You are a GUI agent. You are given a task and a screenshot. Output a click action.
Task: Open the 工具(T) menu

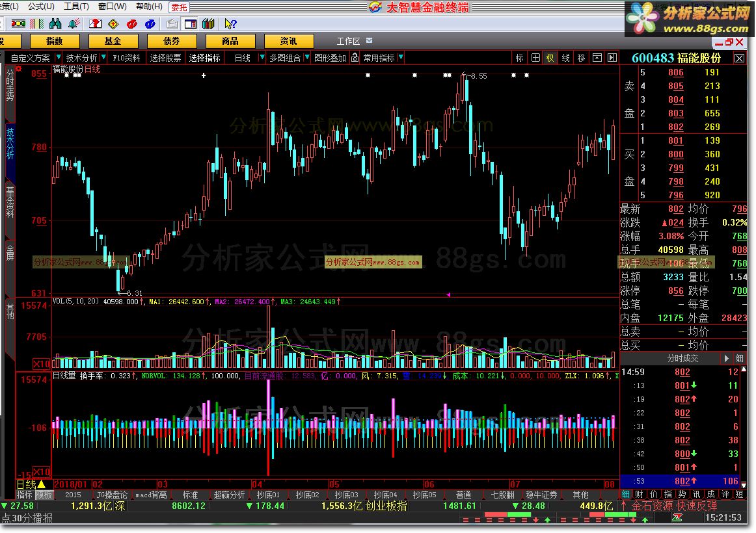pyautogui.click(x=76, y=6)
